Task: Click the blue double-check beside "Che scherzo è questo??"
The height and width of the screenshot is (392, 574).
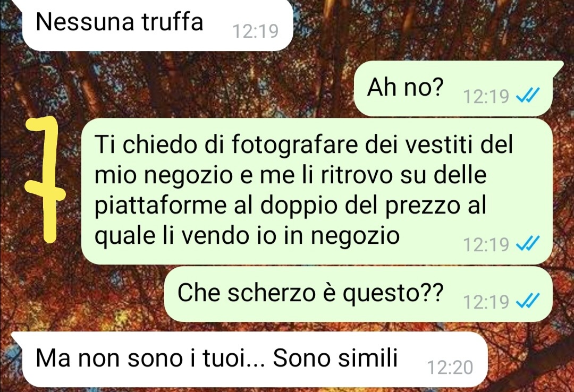Action: [x=527, y=302]
